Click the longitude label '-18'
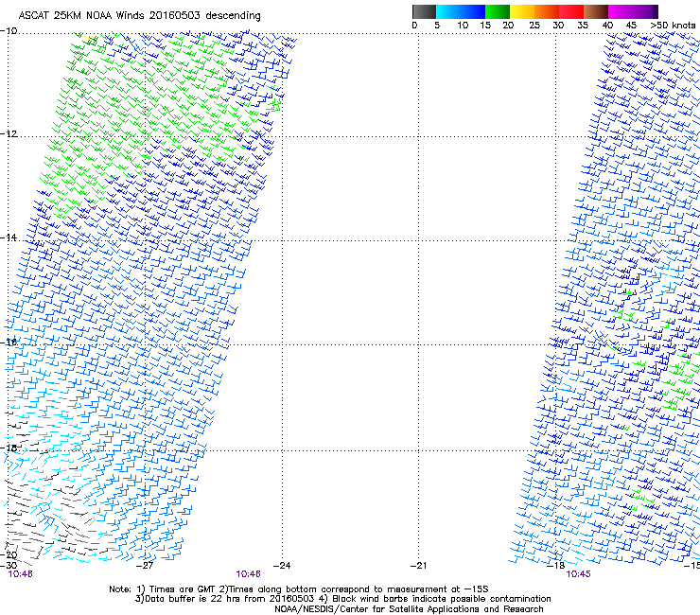The image size is (700, 615). click(556, 566)
